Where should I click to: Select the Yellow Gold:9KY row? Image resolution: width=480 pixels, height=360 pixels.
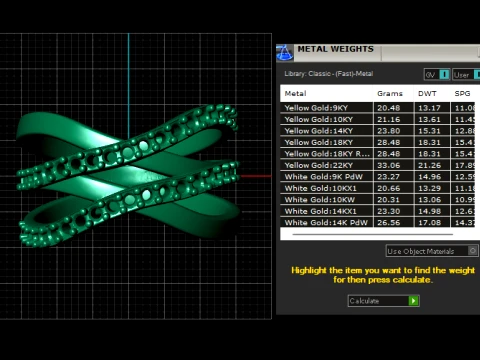378,108
